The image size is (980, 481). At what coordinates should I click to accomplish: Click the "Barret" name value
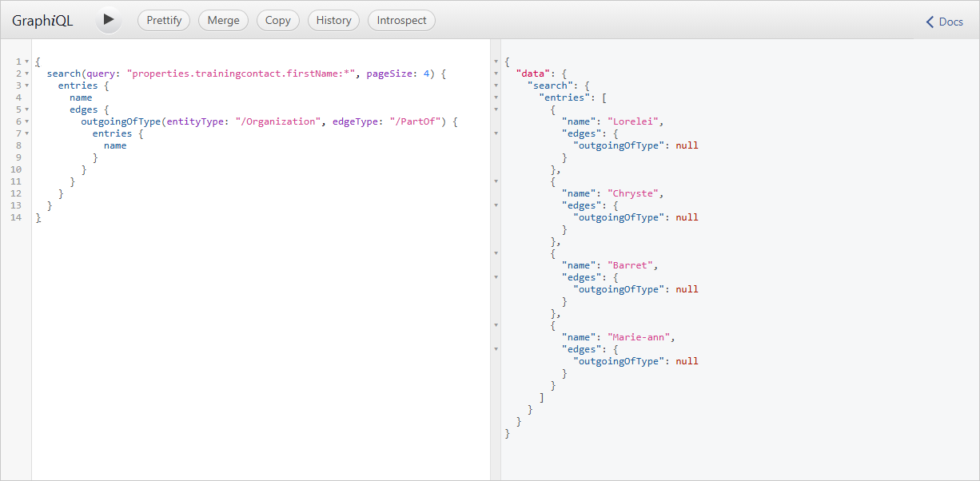(x=631, y=265)
